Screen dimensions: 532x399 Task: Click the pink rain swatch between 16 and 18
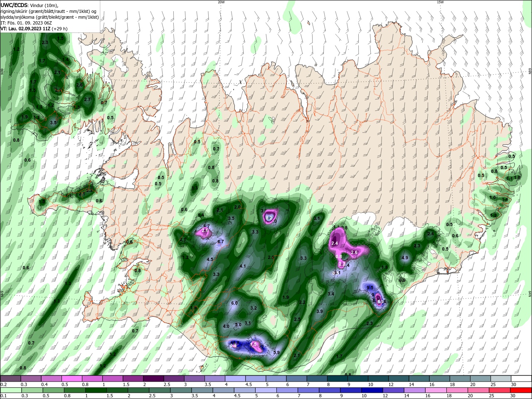coord(436,390)
